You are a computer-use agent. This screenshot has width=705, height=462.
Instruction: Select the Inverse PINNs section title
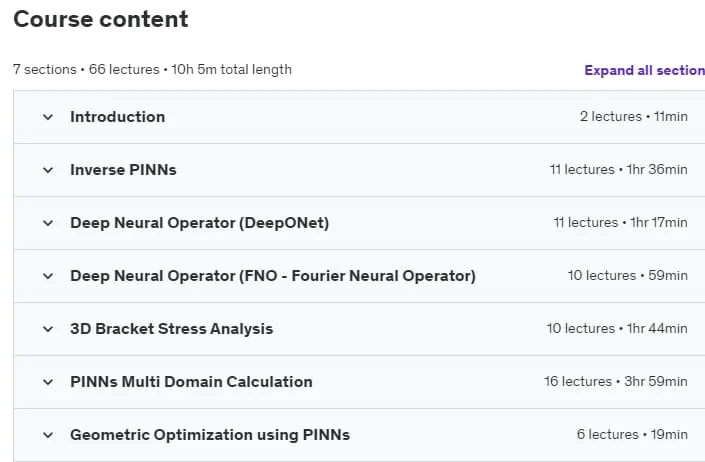(x=123, y=170)
